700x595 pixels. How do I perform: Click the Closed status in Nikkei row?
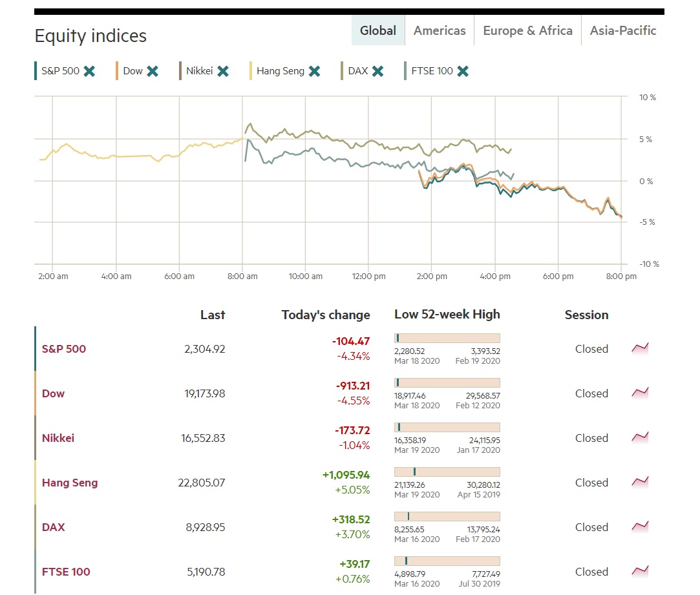[x=591, y=438]
